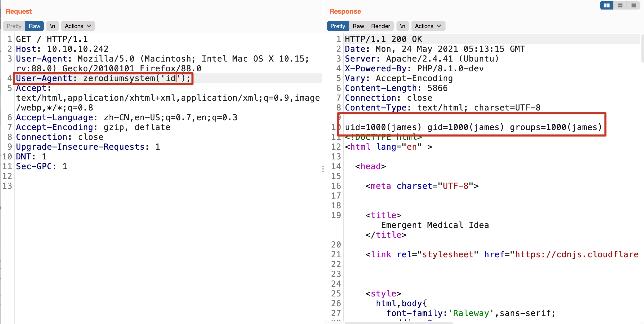The height and width of the screenshot is (324, 644).
Task: Select Pretty tab in Response panel
Action: 337,26
